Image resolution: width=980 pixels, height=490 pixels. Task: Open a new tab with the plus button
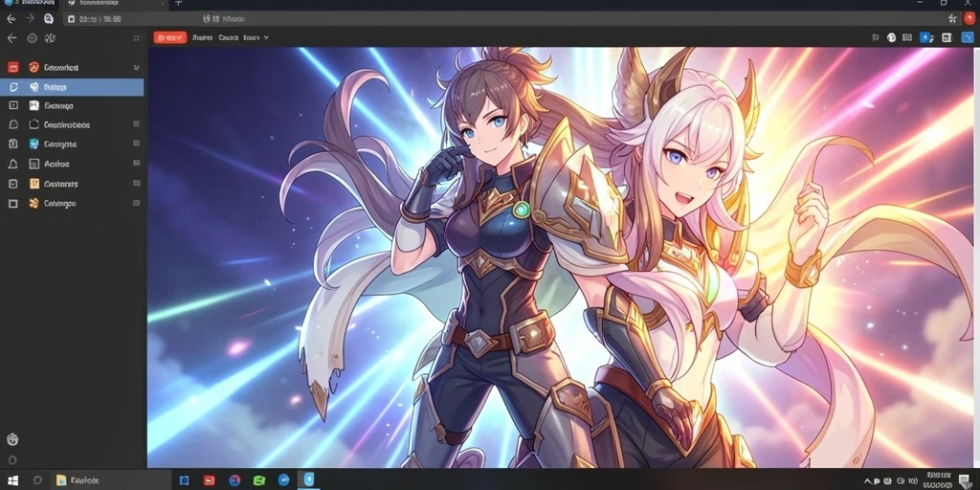pyautogui.click(x=178, y=4)
